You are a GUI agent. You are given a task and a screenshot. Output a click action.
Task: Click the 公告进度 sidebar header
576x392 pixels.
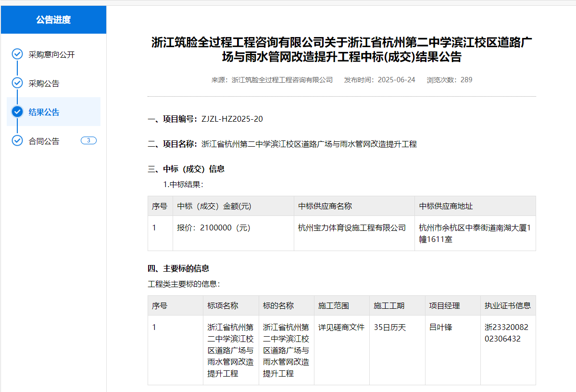pos(53,20)
